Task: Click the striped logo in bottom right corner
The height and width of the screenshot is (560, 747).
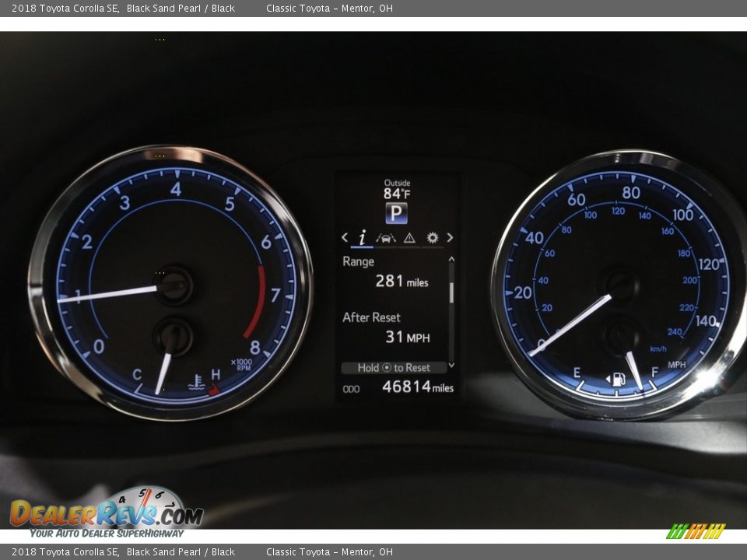Action: point(696,531)
